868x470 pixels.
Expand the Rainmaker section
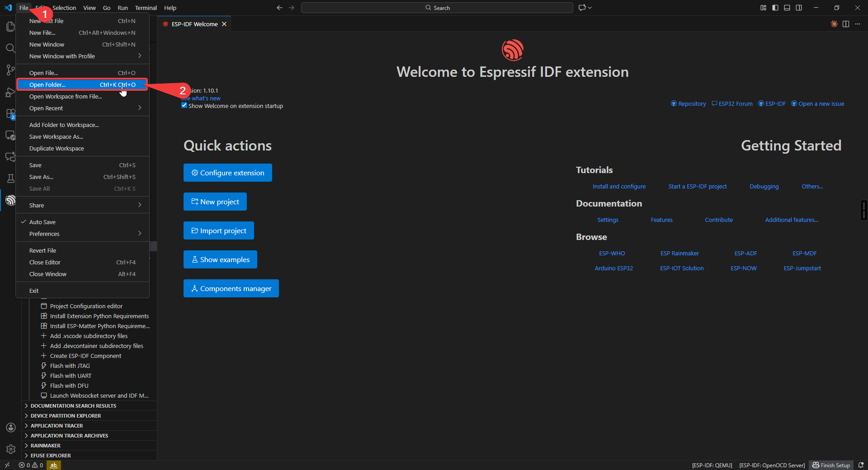click(x=90, y=446)
